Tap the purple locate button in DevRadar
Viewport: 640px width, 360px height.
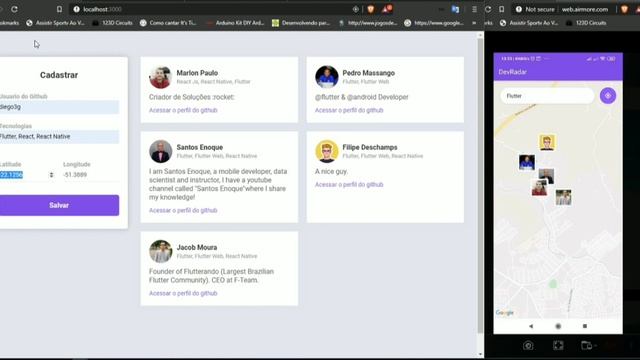point(608,96)
